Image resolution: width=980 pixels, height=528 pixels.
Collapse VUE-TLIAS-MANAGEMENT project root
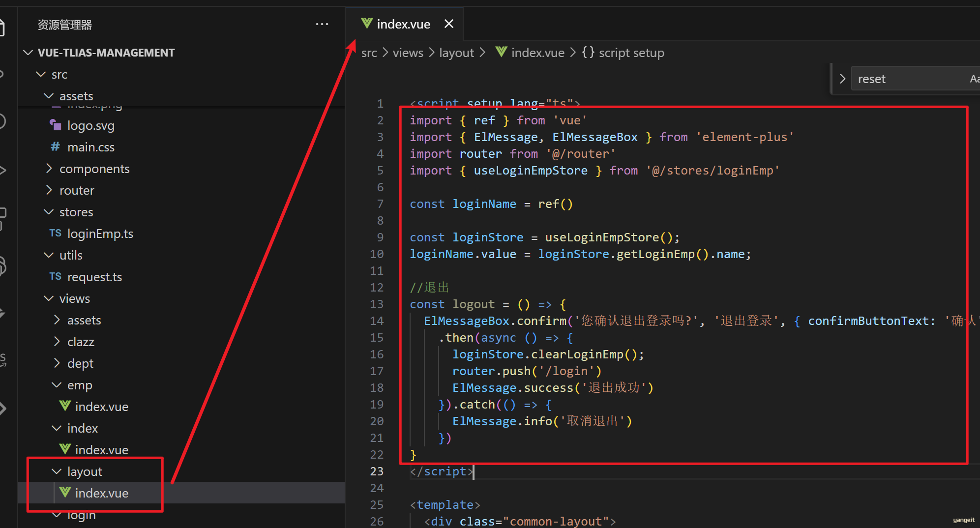(x=28, y=53)
